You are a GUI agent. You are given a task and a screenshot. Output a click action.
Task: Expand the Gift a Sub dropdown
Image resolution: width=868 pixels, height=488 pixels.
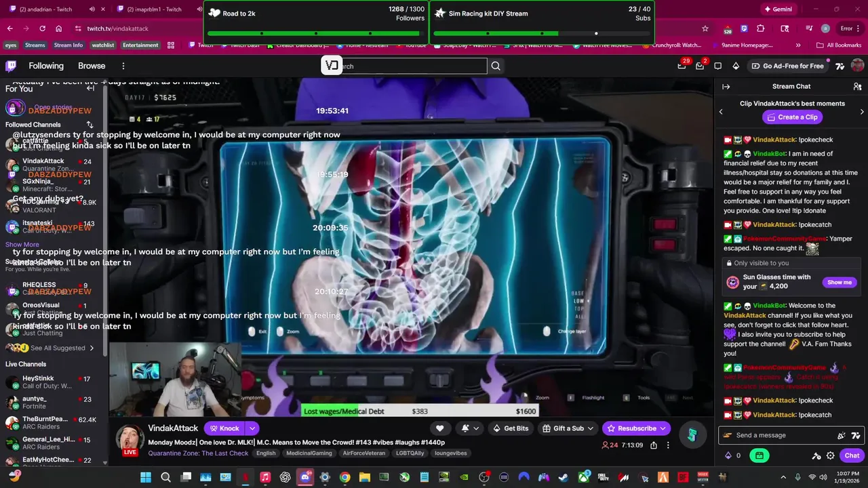(590, 428)
